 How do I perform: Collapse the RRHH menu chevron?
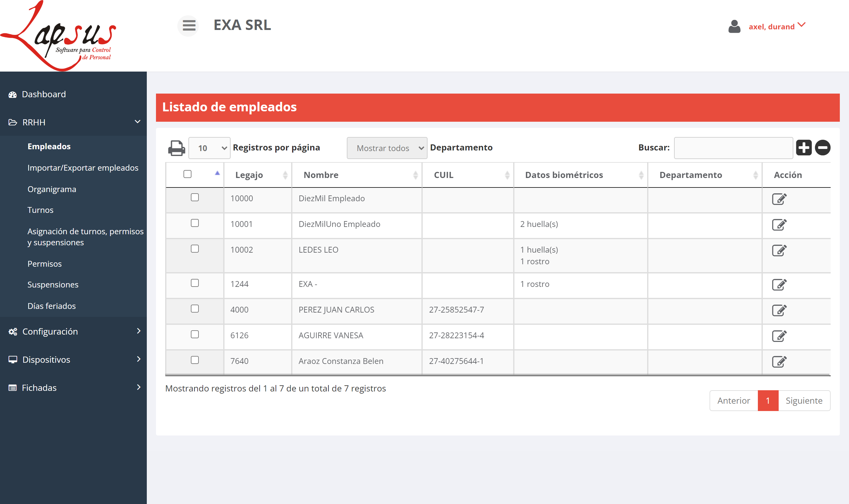pyautogui.click(x=138, y=122)
